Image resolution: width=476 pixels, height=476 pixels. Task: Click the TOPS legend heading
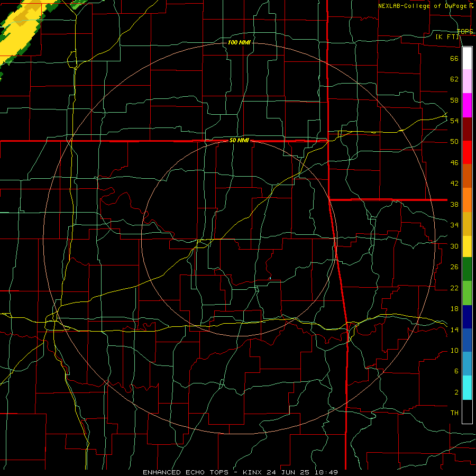click(x=465, y=31)
